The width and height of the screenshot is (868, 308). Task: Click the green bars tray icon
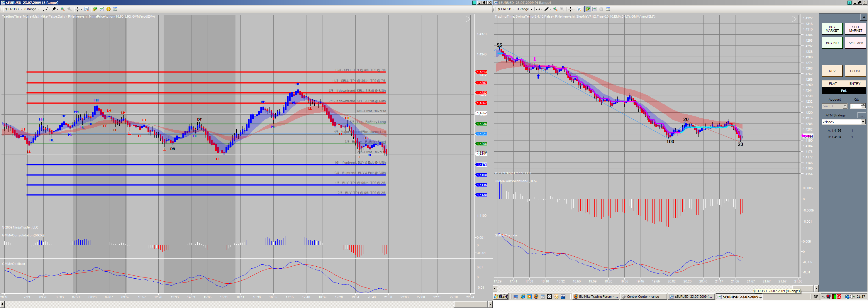pyautogui.click(x=834, y=297)
